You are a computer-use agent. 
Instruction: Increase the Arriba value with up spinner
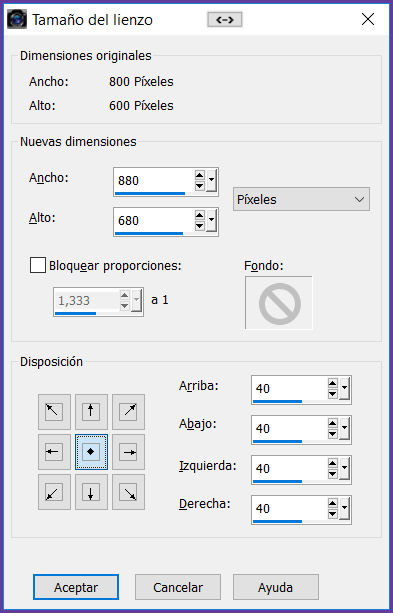click(333, 384)
